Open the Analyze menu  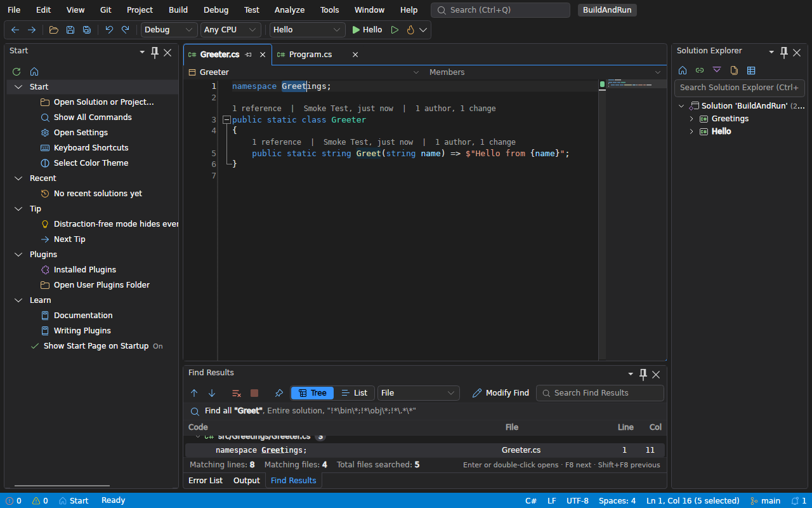(x=289, y=10)
